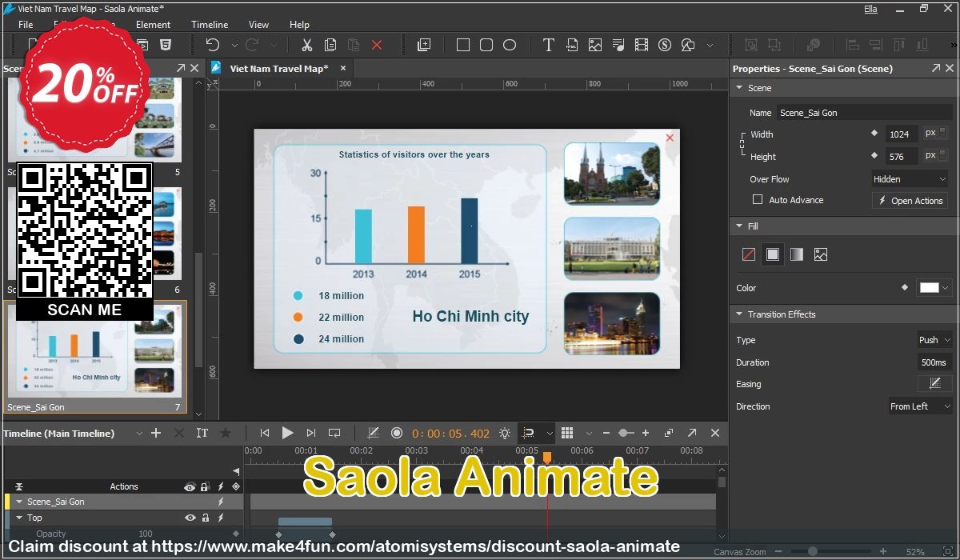
Task: Open the View menu
Action: click(x=258, y=25)
